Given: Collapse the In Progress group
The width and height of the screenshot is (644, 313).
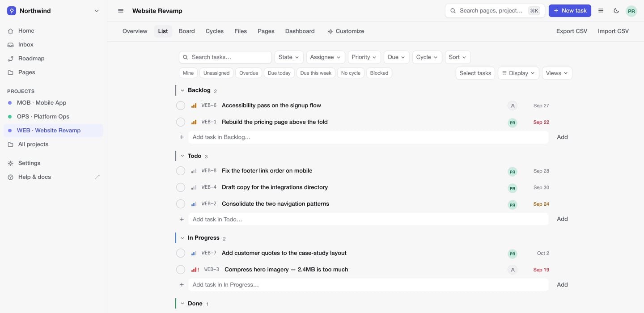Looking at the screenshot, I should [182, 238].
